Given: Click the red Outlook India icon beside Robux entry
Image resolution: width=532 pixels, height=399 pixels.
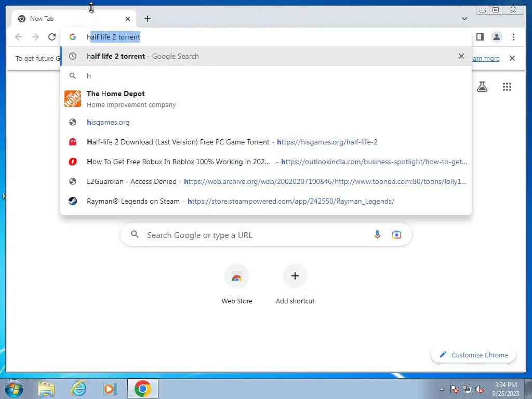Looking at the screenshot, I should pos(73,162).
